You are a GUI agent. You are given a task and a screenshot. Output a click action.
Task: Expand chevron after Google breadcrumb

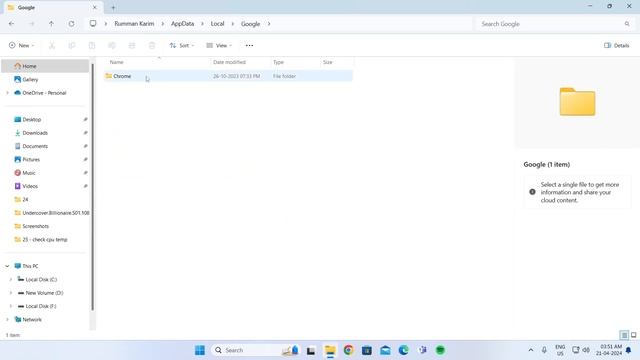(x=269, y=24)
